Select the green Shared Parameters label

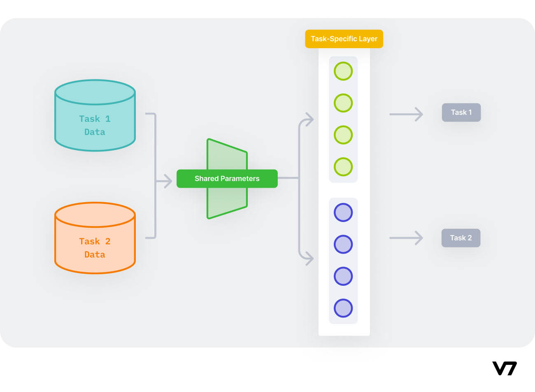(x=227, y=179)
